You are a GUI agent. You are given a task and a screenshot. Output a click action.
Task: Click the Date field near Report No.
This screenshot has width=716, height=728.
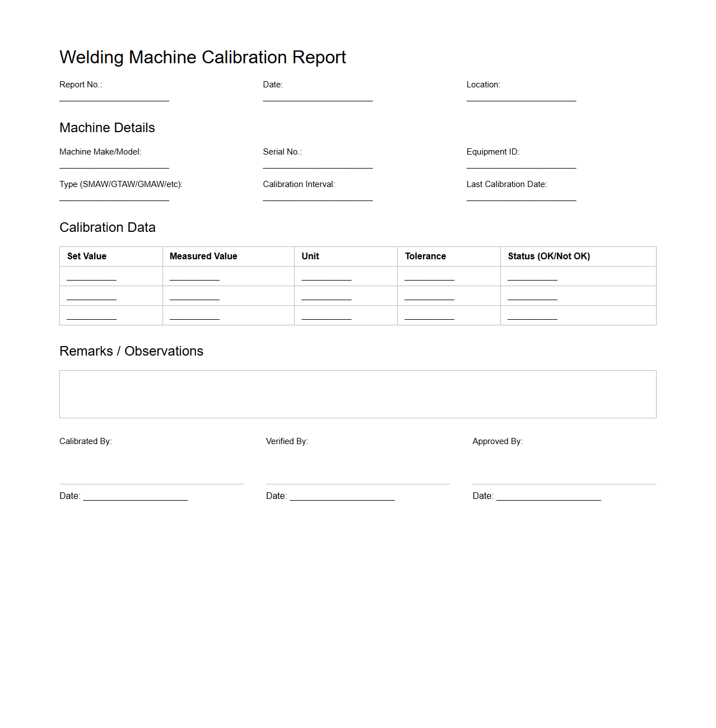[x=317, y=98]
